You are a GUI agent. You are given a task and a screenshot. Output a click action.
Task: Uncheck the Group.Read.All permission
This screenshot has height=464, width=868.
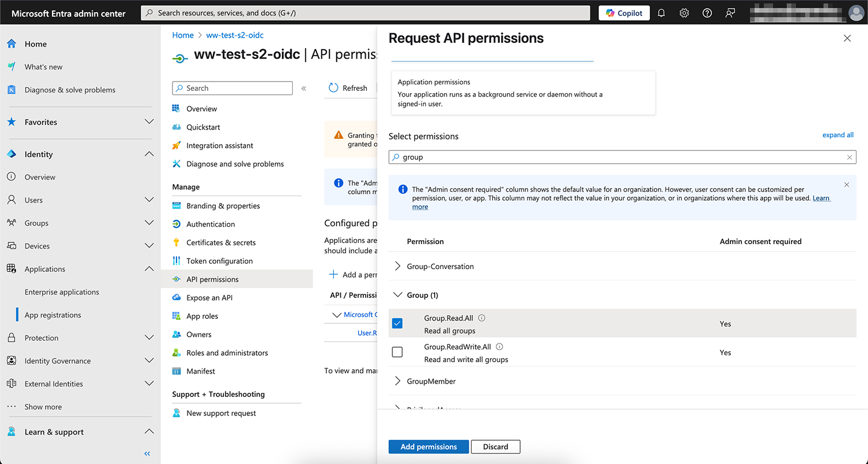pos(397,323)
